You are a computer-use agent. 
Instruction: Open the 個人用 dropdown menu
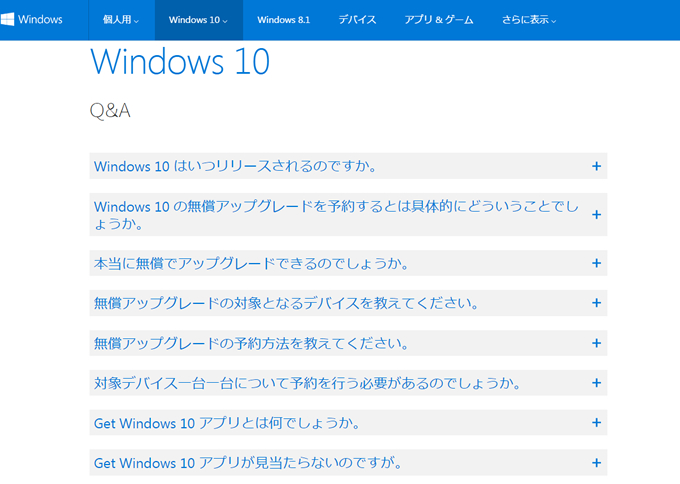point(121,20)
